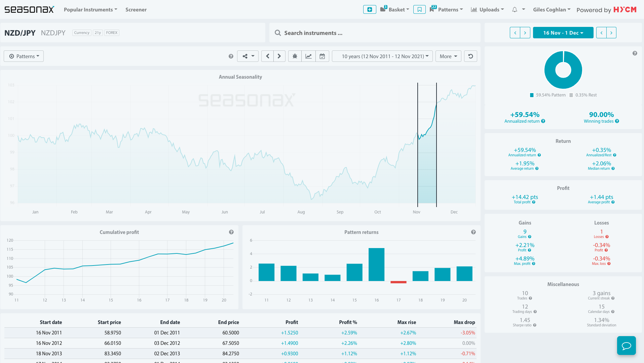
Task: Click the HYCM logo link
Action: [625, 9]
